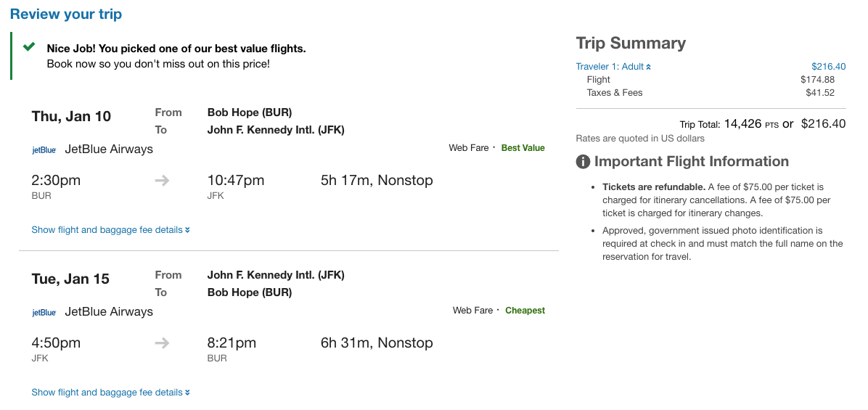Screen dimensions: 868x410
Task: Click the JetBlue logo for the Jan 15 flight
Action: tap(44, 313)
